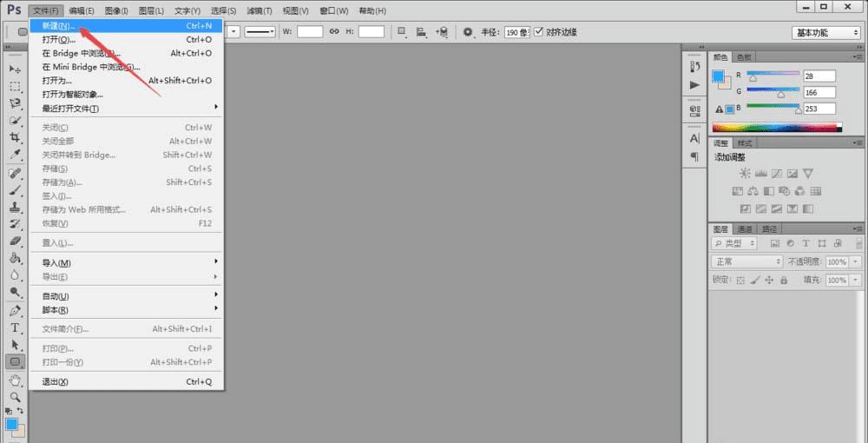Click the gear shape options icon

tap(468, 32)
